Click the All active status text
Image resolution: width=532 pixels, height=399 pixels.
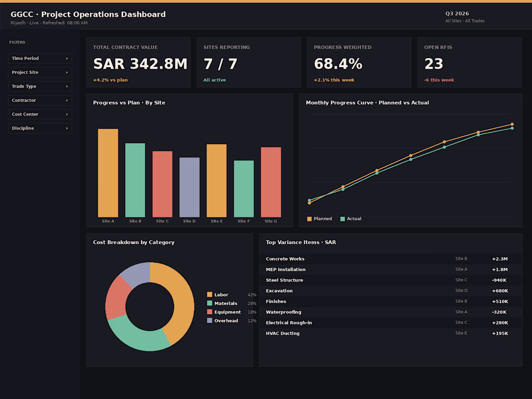214,80
